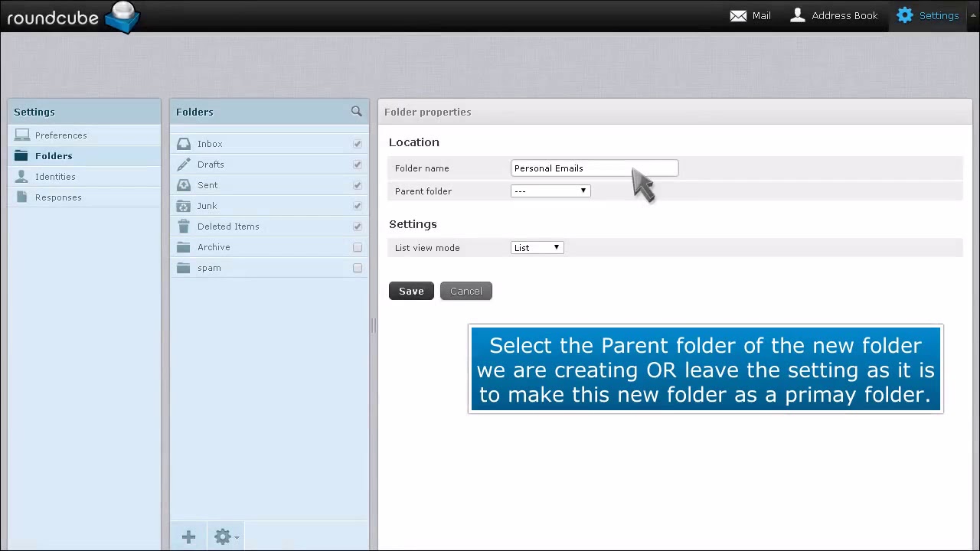Open the Mail section envelope icon
980x551 pixels.
click(738, 15)
